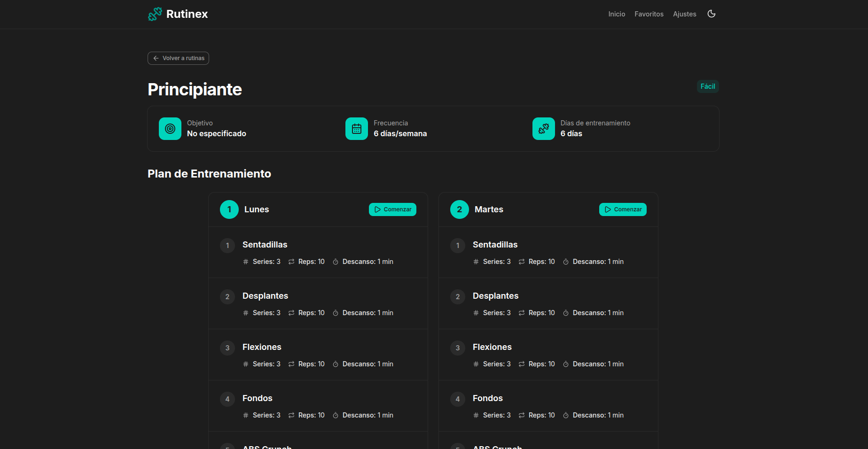Image resolution: width=868 pixels, height=449 pixels.
Task: Click the hash icon by Lunes Fondos series
Action: click(246, 415)
